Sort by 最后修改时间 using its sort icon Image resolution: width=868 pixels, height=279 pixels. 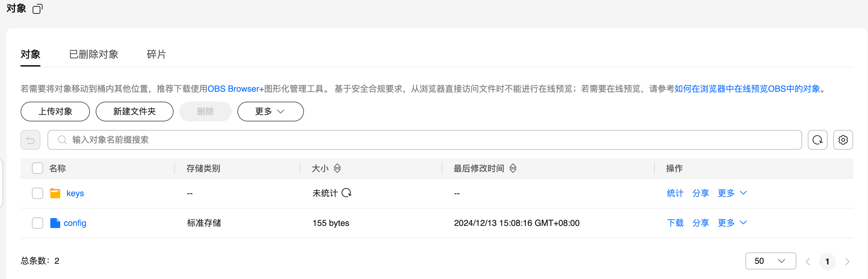click(x=513, y=169)
